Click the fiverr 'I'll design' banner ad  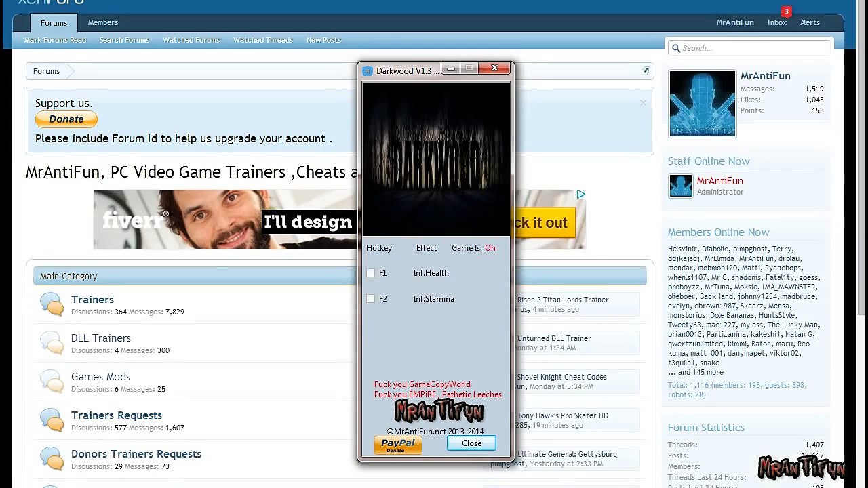click(225, 220)
